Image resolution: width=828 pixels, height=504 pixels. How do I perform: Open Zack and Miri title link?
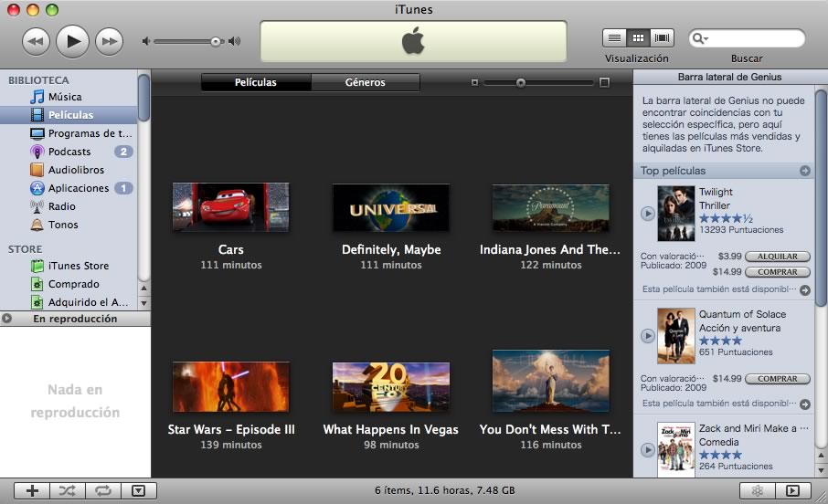click(754, 428)
